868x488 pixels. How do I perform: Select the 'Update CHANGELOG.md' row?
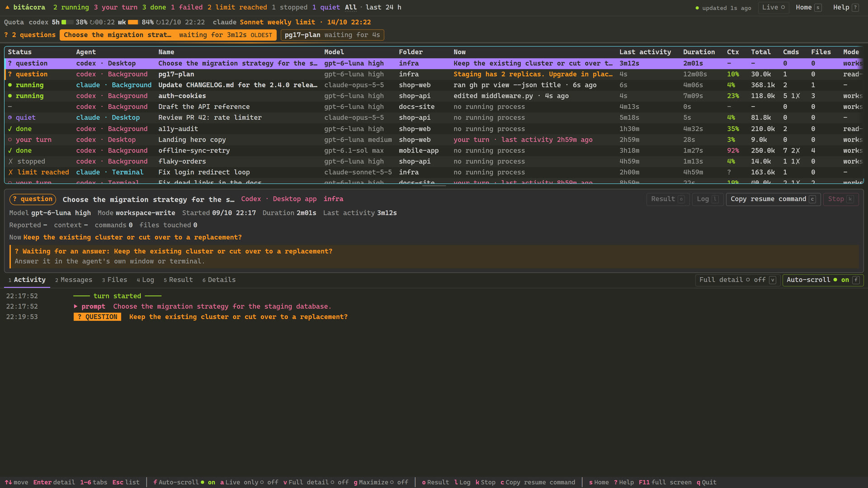[x=434, y=85]
